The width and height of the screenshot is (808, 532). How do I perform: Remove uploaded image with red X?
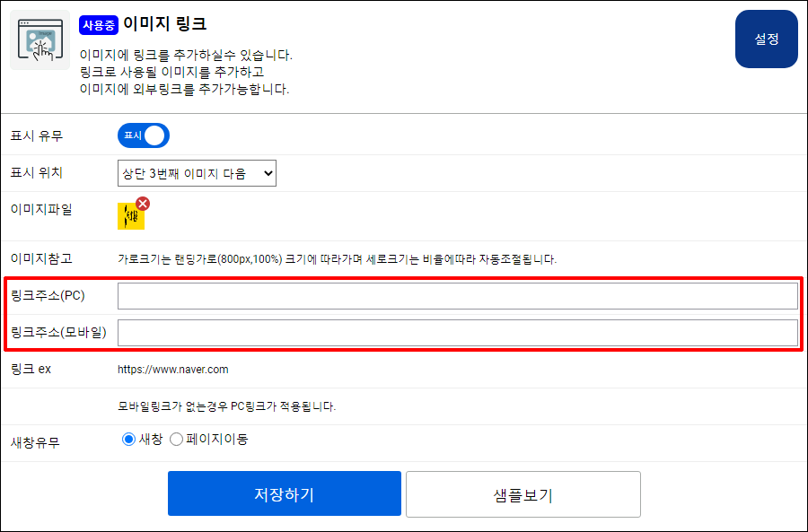coord(143,204)
